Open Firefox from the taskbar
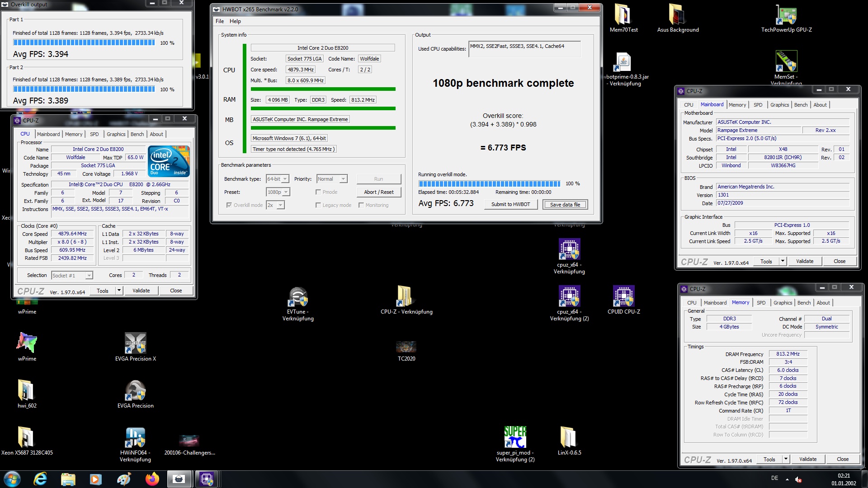 tap(152, 479)
